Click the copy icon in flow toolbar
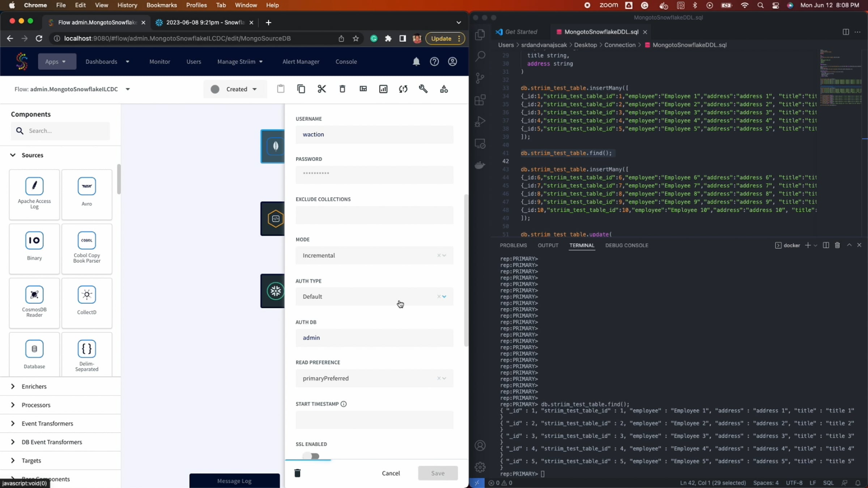 tap(301, 89)
